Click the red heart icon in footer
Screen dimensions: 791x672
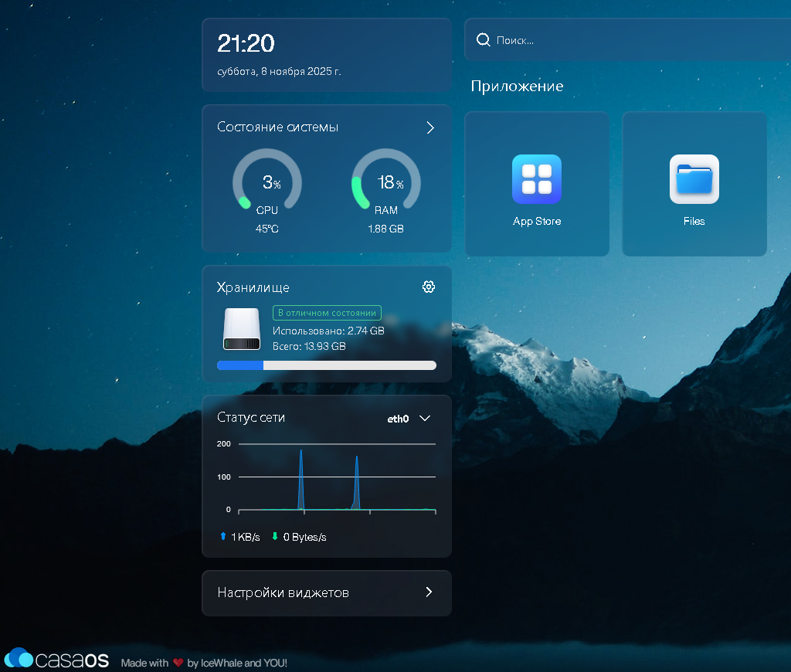(x=178, y=663)
